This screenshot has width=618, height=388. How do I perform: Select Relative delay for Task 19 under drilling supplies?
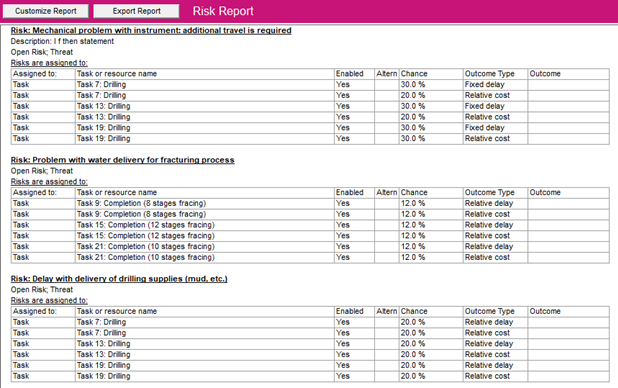click(x=495, y=365)
